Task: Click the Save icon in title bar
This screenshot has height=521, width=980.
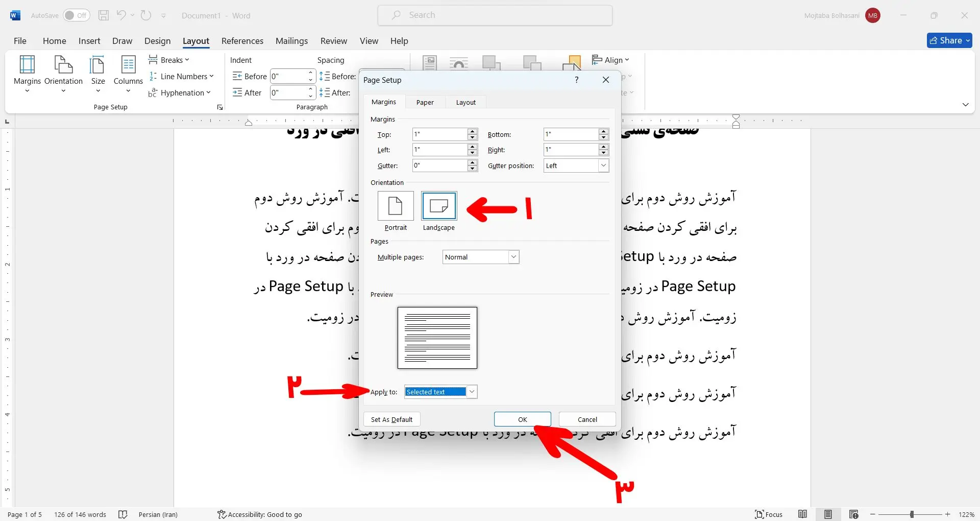Action: pos(104,15)
